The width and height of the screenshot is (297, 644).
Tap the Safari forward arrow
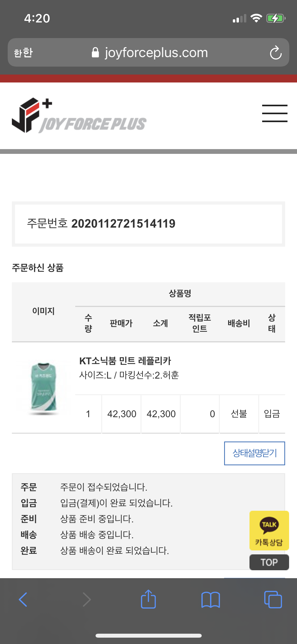click(87, 600)
